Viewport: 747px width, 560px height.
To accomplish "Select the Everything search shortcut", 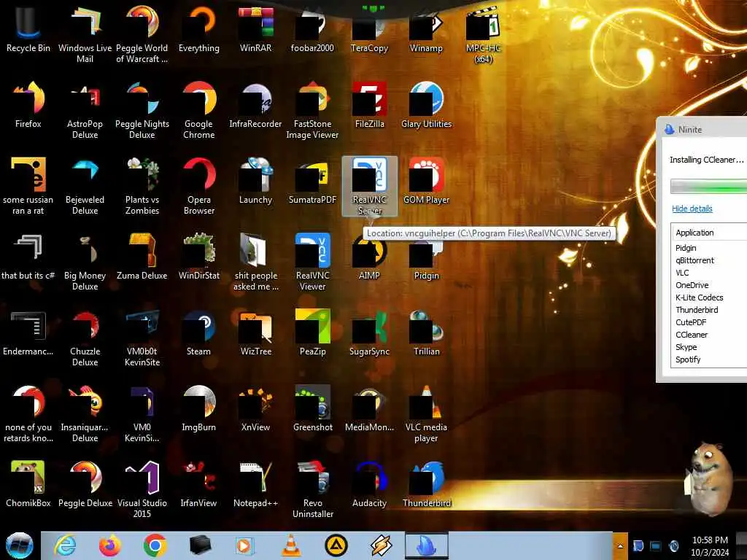I will [198, 28].
